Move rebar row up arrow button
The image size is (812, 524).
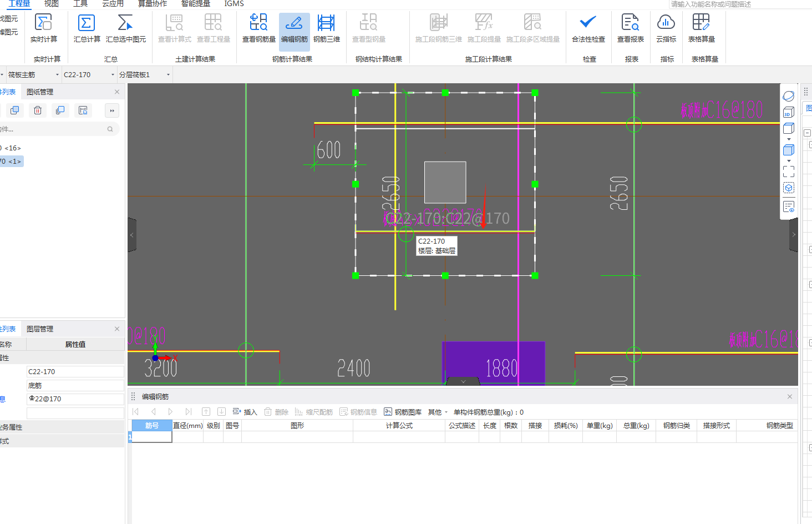click(206, 412)
